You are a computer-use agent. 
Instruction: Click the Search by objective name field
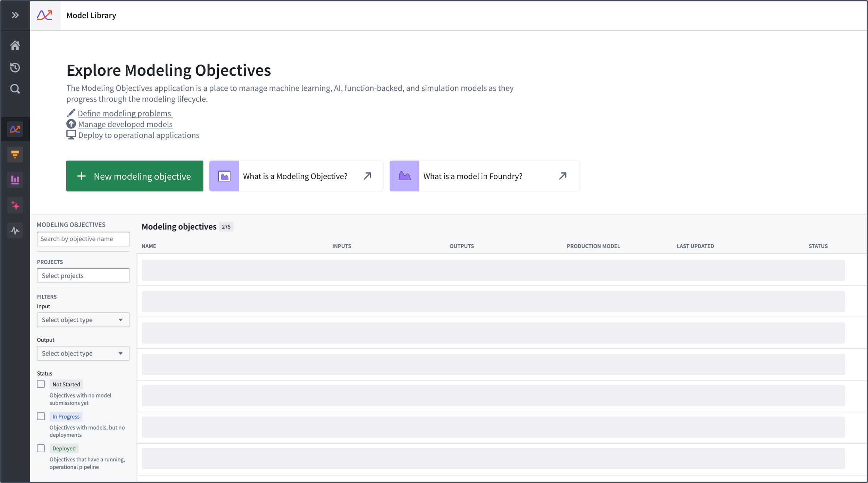click(x=83, y=239)
